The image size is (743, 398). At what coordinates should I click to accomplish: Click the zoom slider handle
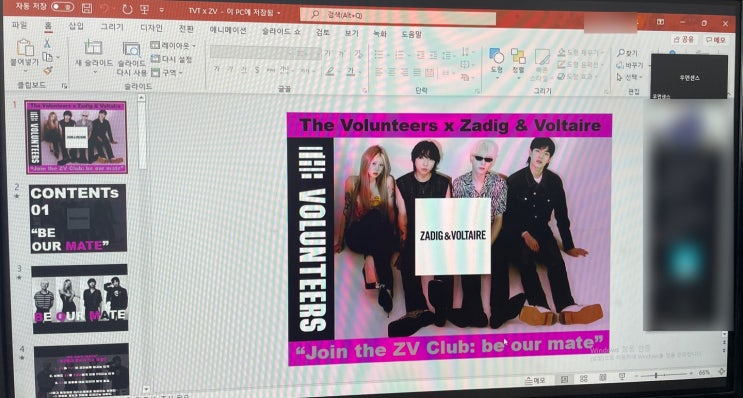pos(656,375)
